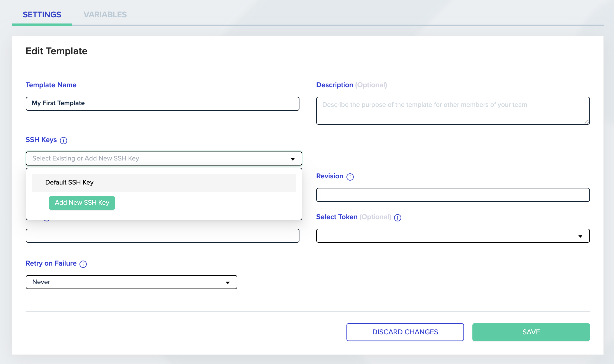
Task: Click the Template Name label
Action: [x=51, y=85]
